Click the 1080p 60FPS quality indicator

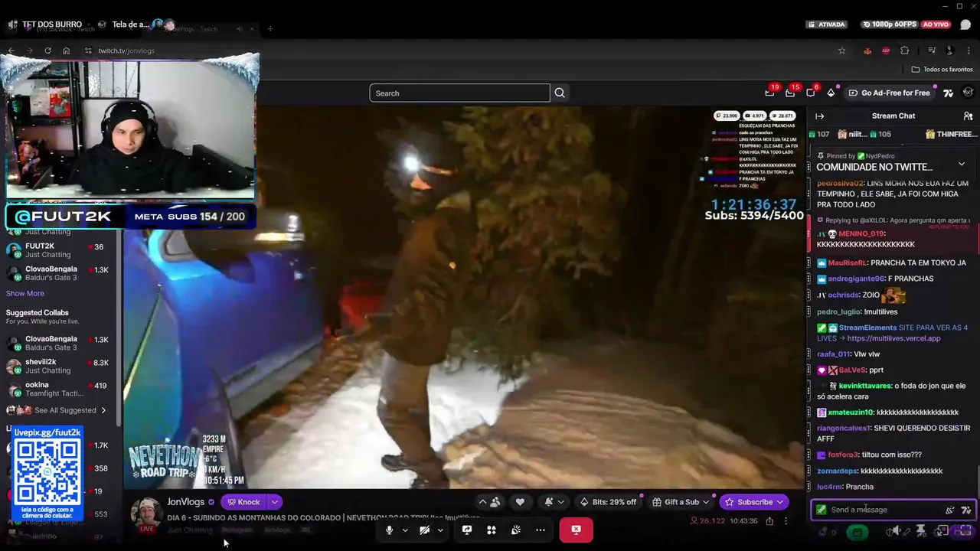(x=888, y=24)
